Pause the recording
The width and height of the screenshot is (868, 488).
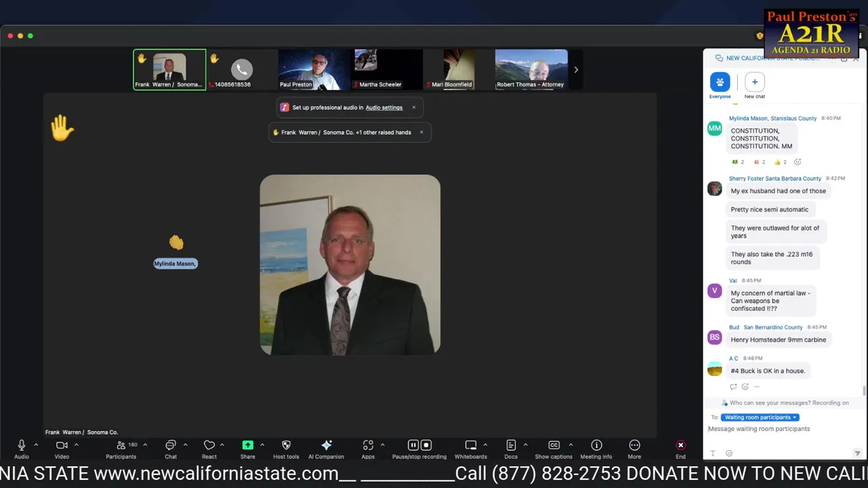413,445
